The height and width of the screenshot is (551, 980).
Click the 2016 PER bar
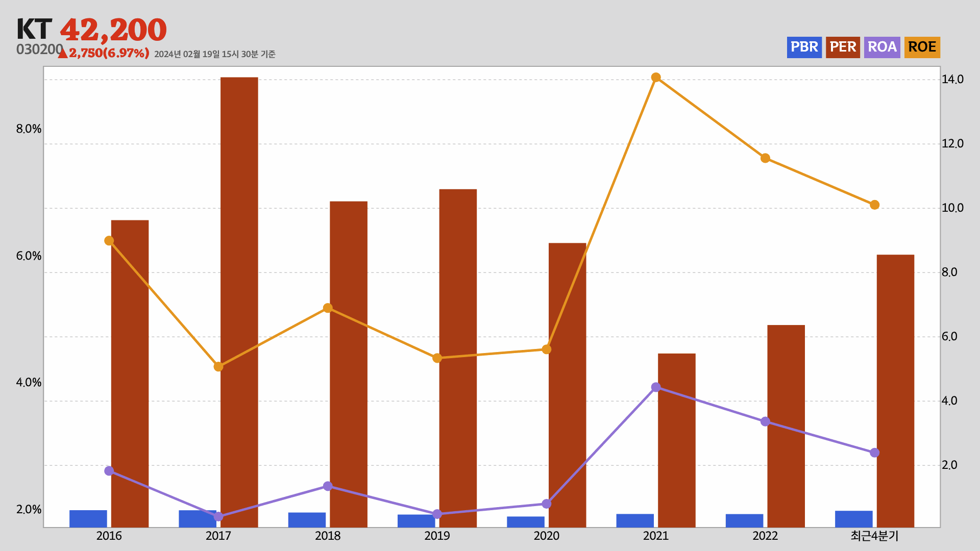click(x=130, y=373)
